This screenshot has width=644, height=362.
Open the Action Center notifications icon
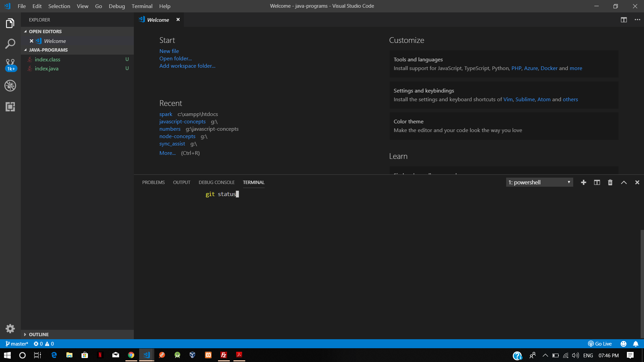coord(630,355)
